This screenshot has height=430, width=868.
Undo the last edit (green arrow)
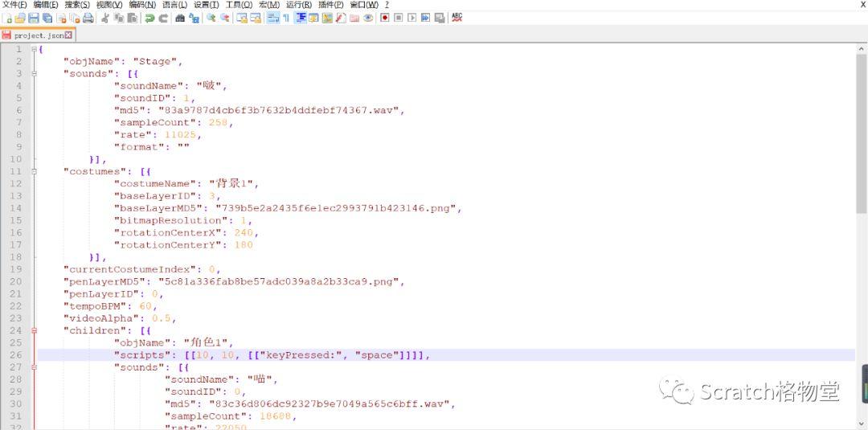(149, 18)
